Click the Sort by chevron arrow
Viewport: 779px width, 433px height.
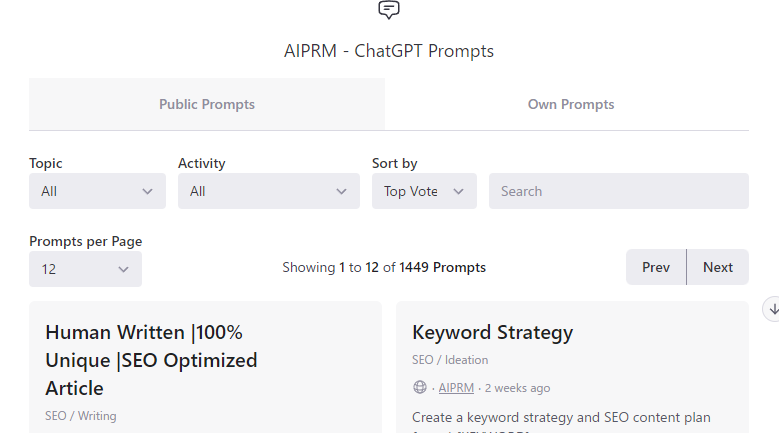[458, 191]
